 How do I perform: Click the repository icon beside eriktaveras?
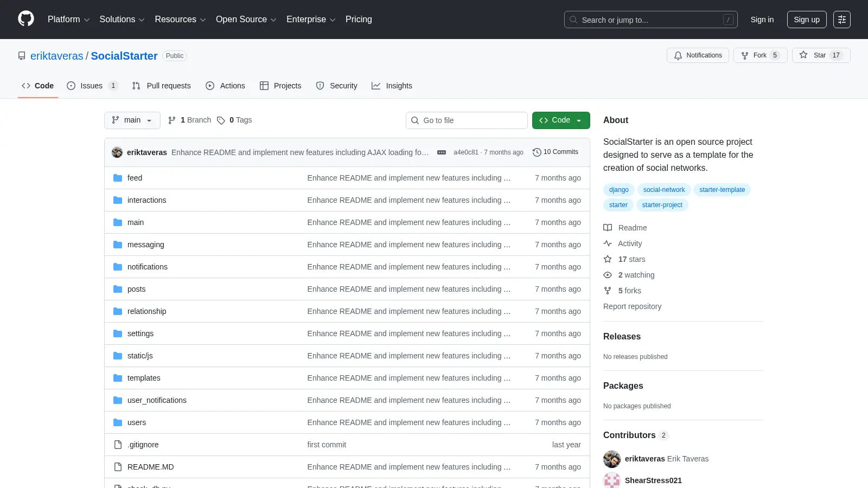pyautogui.click(x=22, y=56)
